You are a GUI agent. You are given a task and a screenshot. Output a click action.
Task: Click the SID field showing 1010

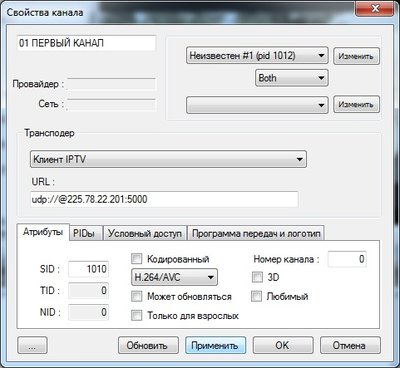click(88, 269)
